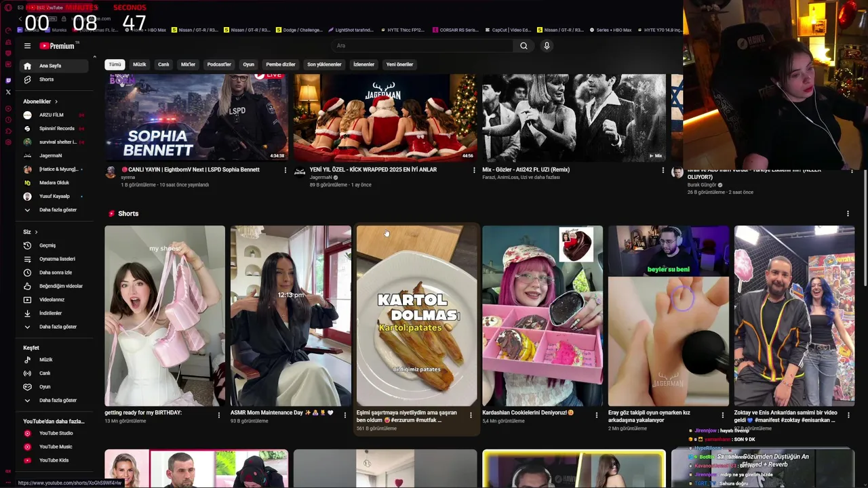Open options for Kardashian Cookielerini short

pyautogui.click(x=597, y=415)
